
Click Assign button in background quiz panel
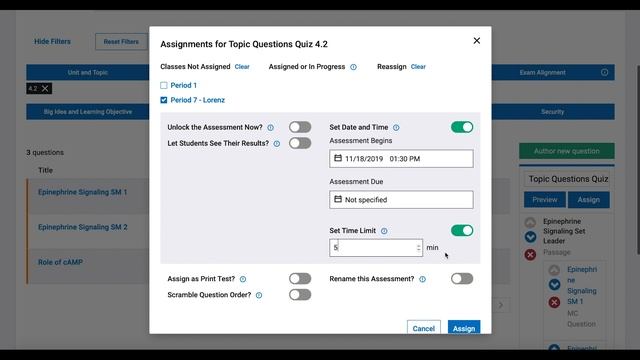589,200
